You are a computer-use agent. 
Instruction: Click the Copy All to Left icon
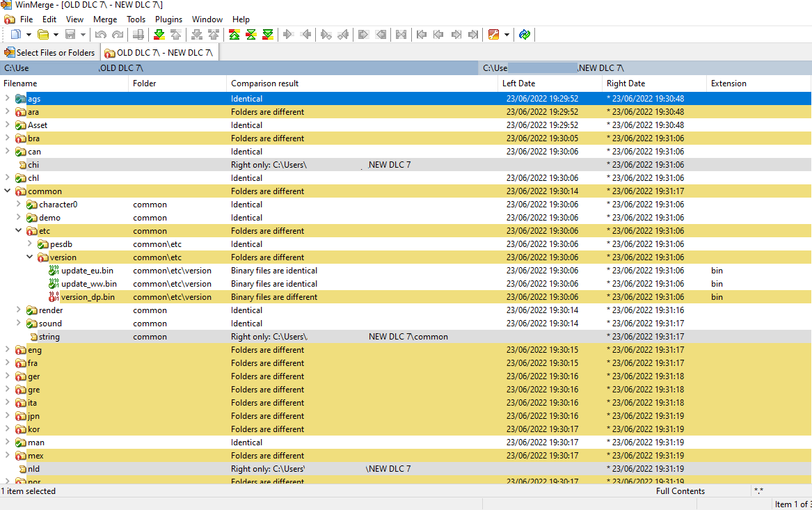coord(381,35)
